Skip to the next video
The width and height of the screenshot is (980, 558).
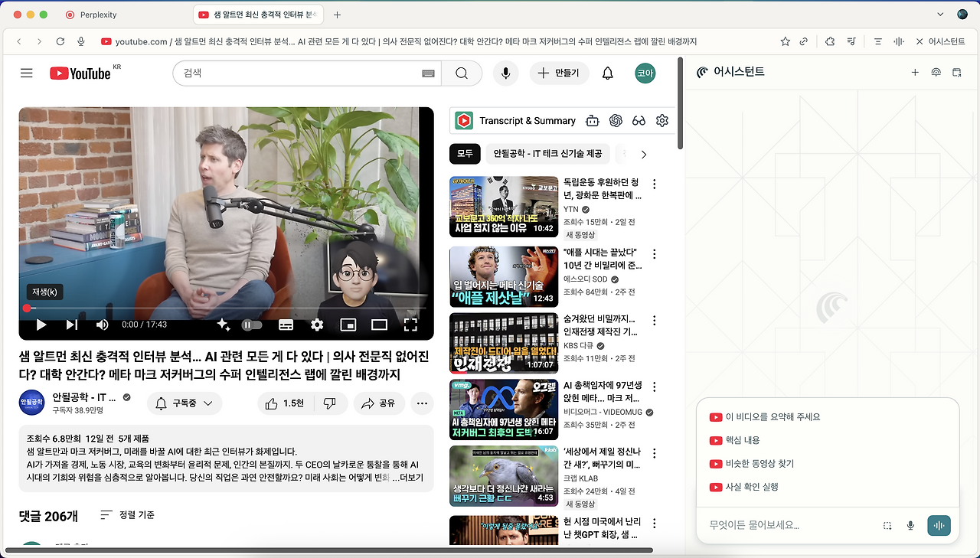[72, 325]
